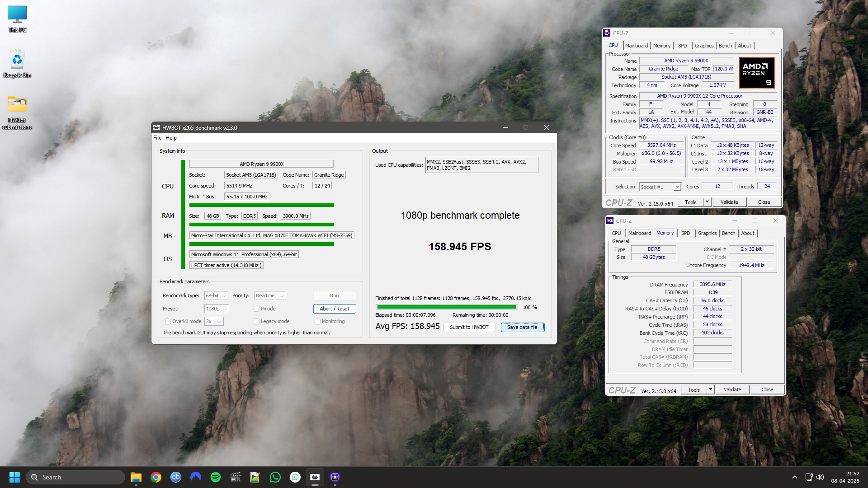Open Priority Realtime dropdown
868x488 pixels.
[270, 296]
